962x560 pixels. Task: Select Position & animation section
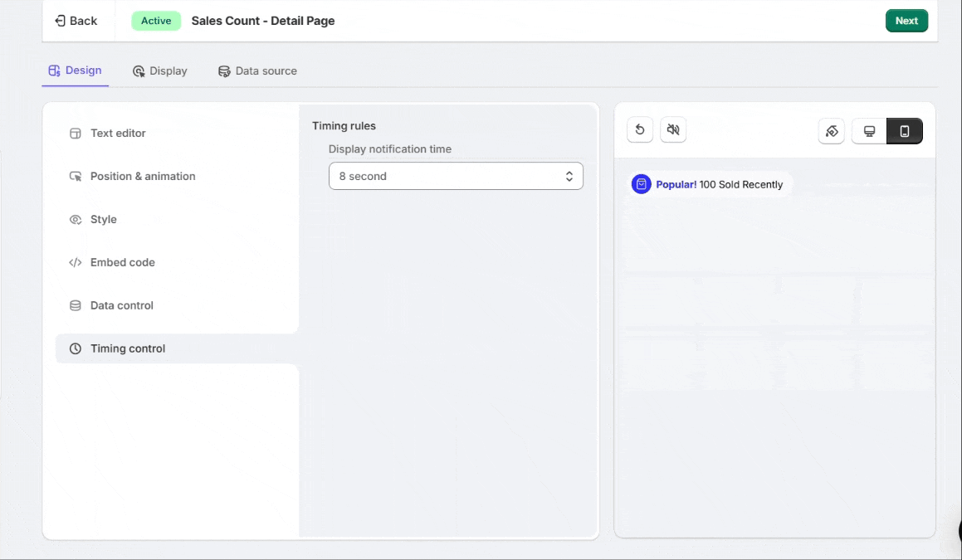[143, 176]
